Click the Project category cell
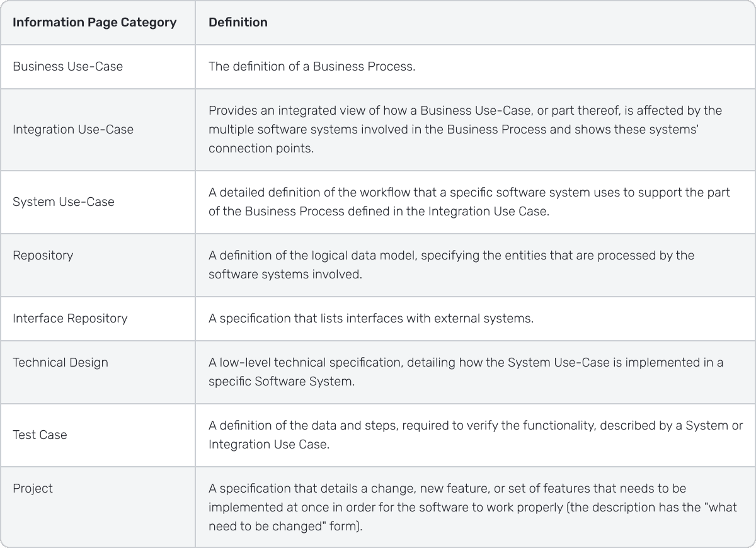Image resolution: width=756 pixels, height=548 pixels. tap(33, 488)
